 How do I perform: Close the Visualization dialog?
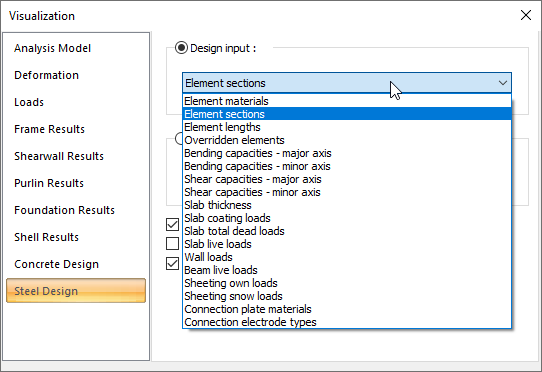(x=526, y=15)
